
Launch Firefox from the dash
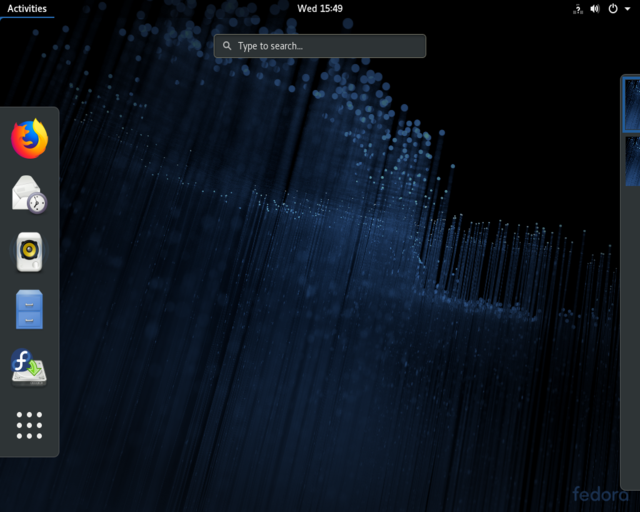coord(29,139)
